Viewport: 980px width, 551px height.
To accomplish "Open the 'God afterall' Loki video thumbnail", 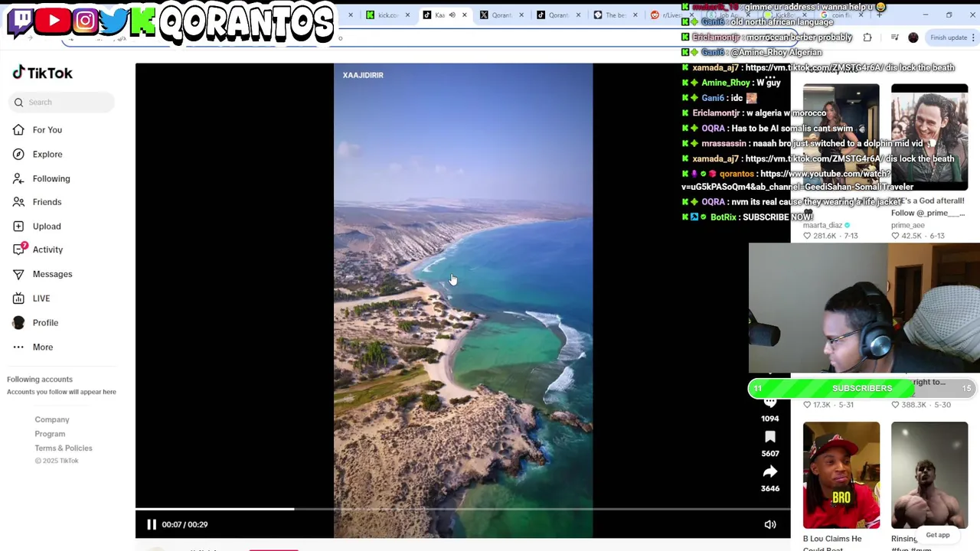I will (929, 137).
